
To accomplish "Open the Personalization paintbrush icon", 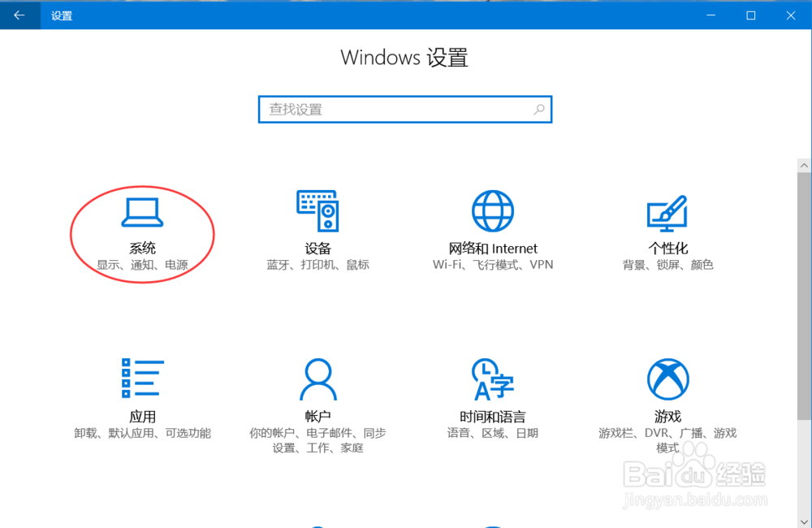I will 667,213.
